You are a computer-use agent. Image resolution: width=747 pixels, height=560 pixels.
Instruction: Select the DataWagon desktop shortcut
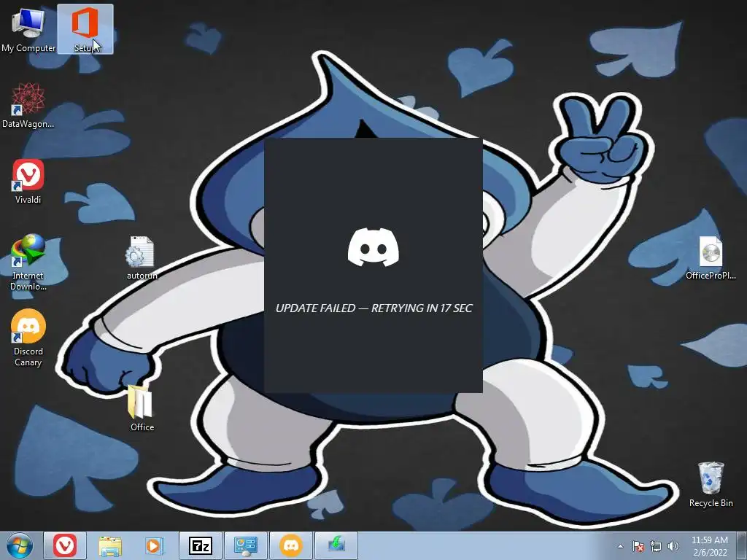[x=28, y=105]
